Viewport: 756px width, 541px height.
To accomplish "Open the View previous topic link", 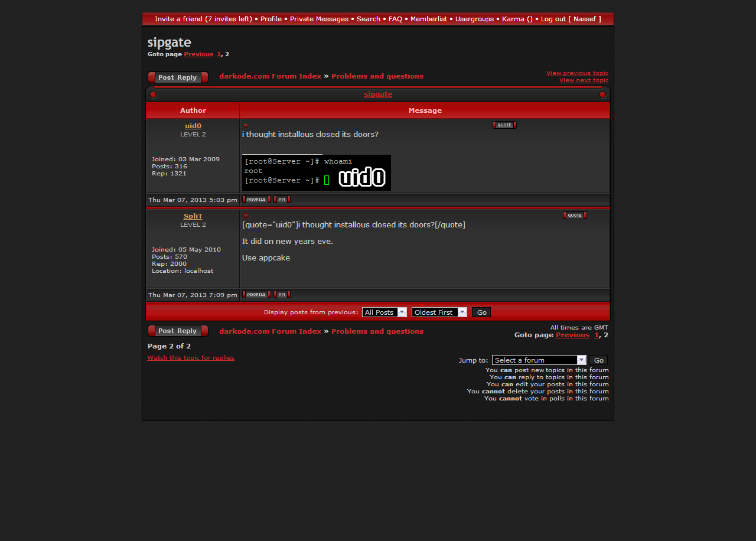I will tap(577, 73).
